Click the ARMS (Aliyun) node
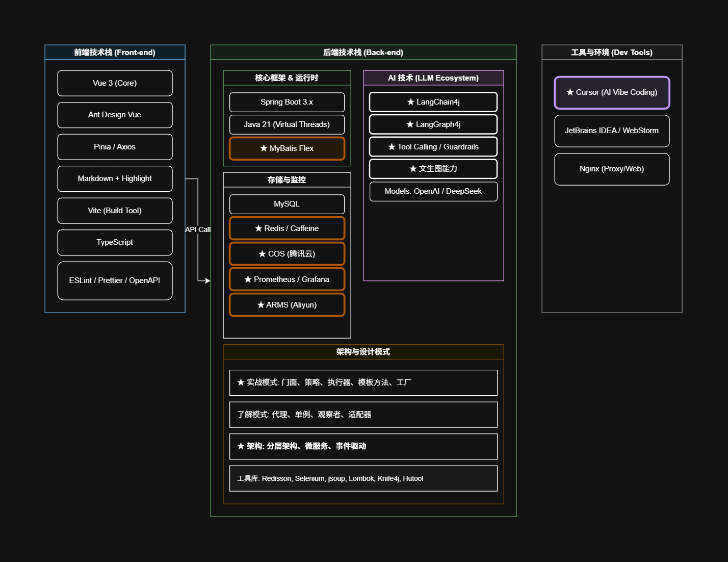This screenshot has width=728, height=562. click(287, 305)
